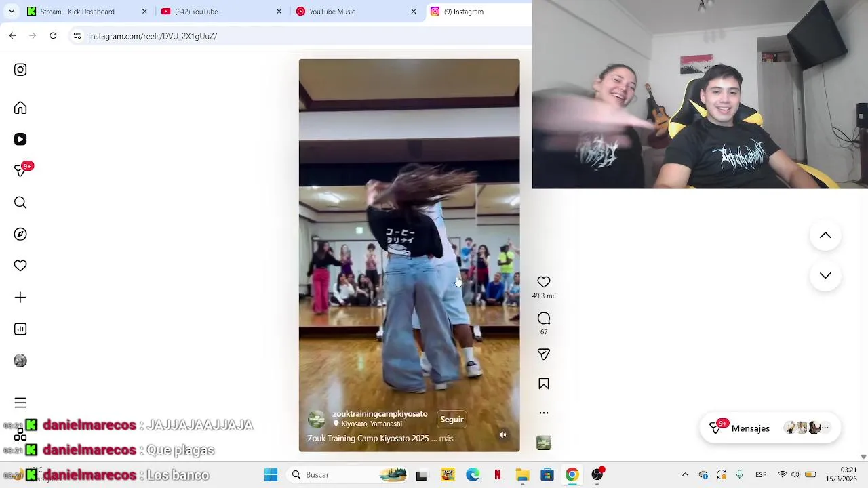Click the 49,3 mil like count
The height and width of the screenshot is (488, 868).
[x=544, y=296]
